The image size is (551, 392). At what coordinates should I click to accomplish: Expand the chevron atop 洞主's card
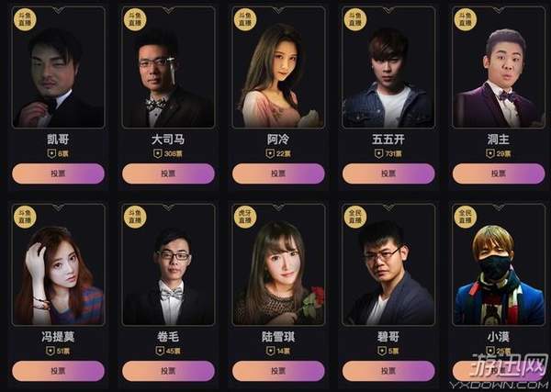(499, 10)
